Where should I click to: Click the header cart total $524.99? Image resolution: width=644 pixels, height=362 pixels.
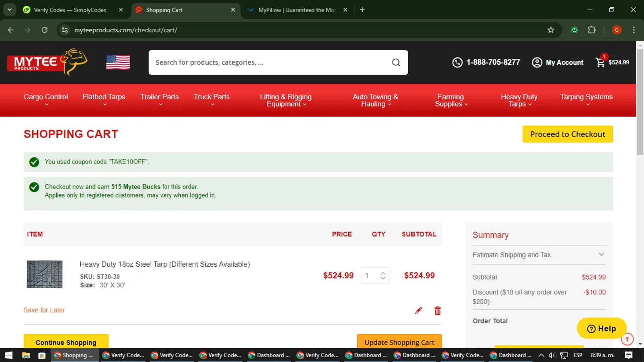coord(619,62)
